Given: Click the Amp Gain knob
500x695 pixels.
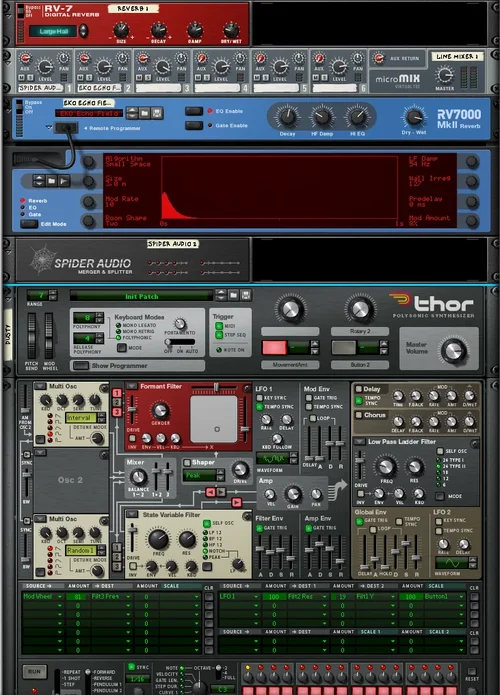Looking at the screenshot, I should pyautogui.click(x=293, y=493).
